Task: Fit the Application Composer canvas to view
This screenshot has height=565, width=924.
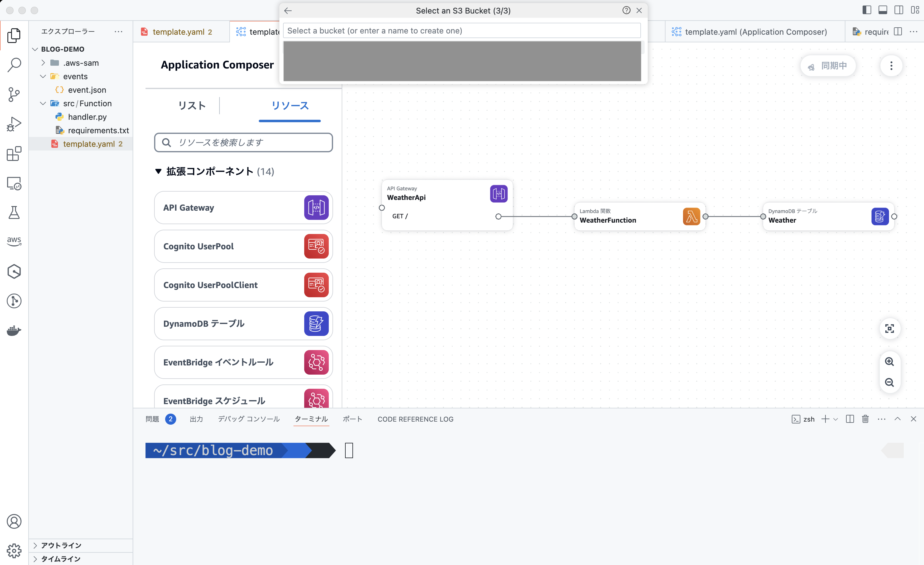Action: click(890, 329)
